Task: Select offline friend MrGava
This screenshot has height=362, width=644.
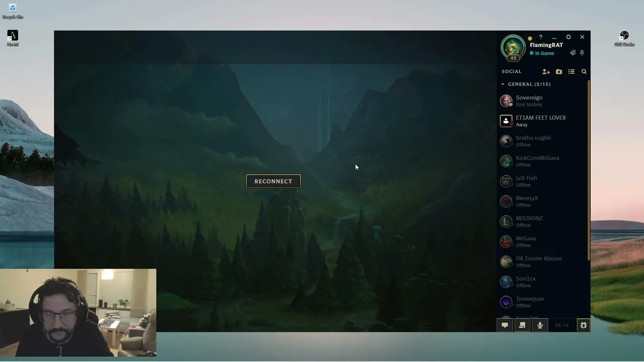Action: click(542, 241)
